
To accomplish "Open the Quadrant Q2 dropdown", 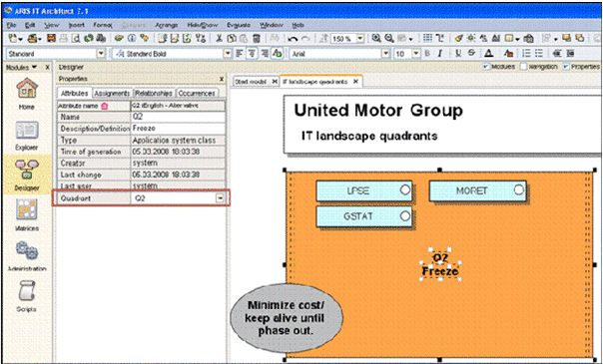I will coord(220,198).
